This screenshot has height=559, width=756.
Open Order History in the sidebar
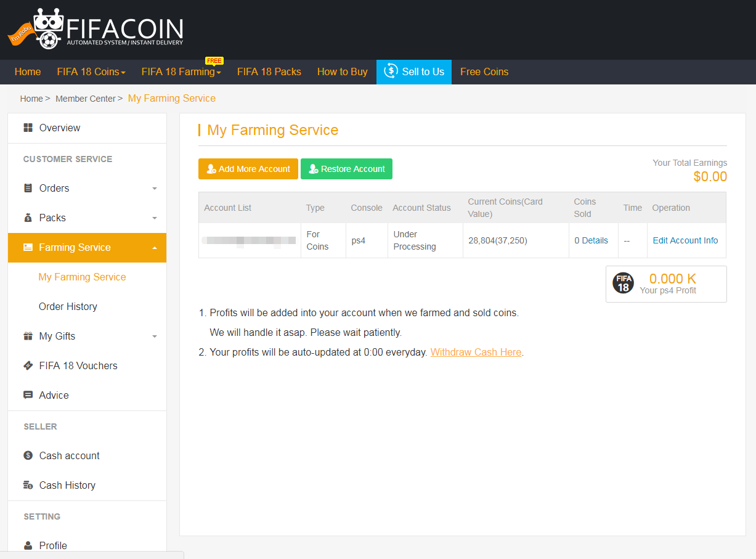68,306
